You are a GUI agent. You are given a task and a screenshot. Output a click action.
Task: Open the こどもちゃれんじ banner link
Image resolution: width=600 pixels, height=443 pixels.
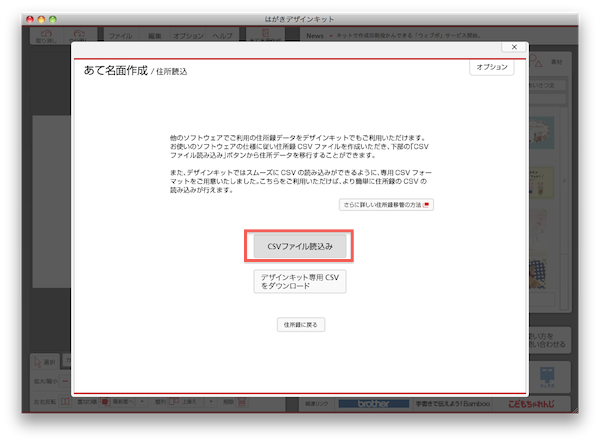(531, 404)
